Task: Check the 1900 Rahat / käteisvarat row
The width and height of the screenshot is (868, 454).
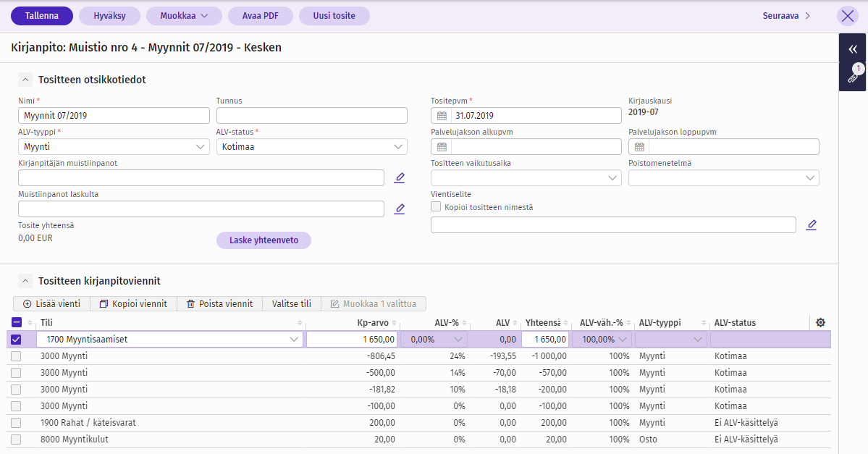Action: click(16, 422)
